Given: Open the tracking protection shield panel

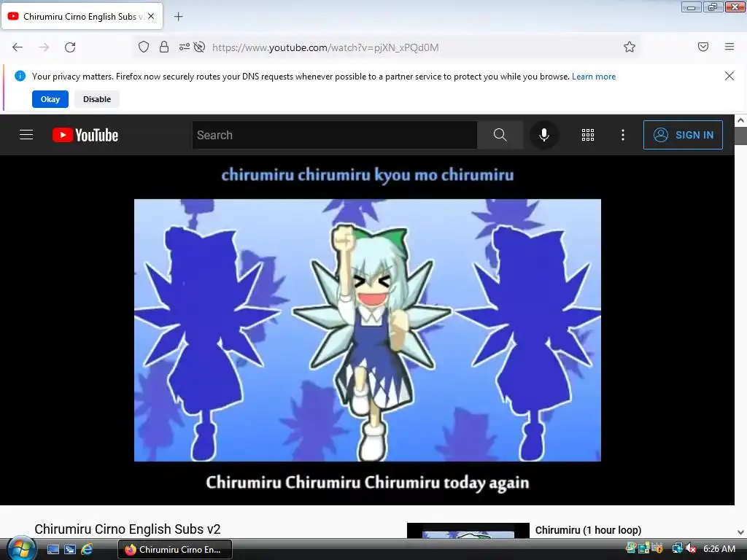Looking at the screenshot, I should click(144, 47).
